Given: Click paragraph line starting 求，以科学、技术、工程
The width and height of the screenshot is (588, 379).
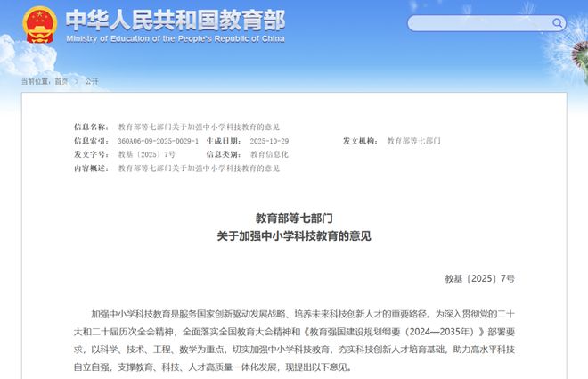Looking at the screenshot, I should [x=294, y=350].
